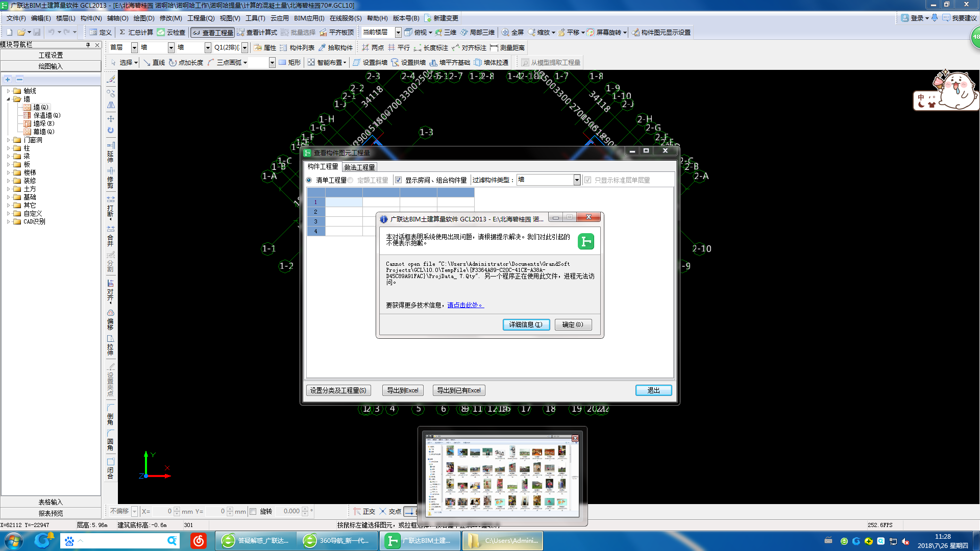Click the folder window preview thumbnail
Viewport: 980px width, 551px height.
(x=502, y=476)
